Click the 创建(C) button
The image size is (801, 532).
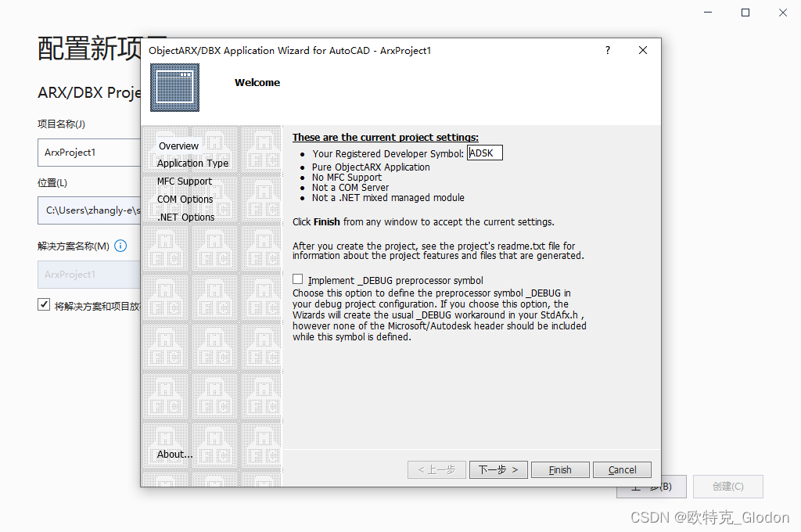[x=727, y=486]
